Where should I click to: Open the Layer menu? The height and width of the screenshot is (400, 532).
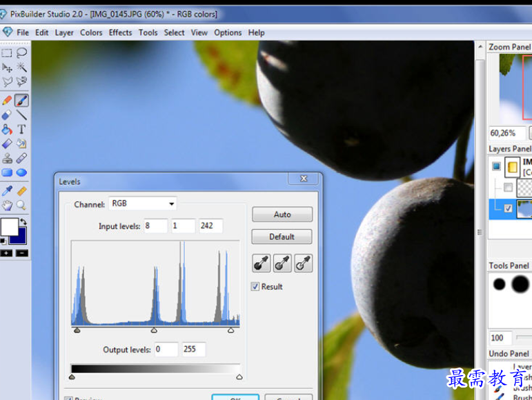click(64, 32)
